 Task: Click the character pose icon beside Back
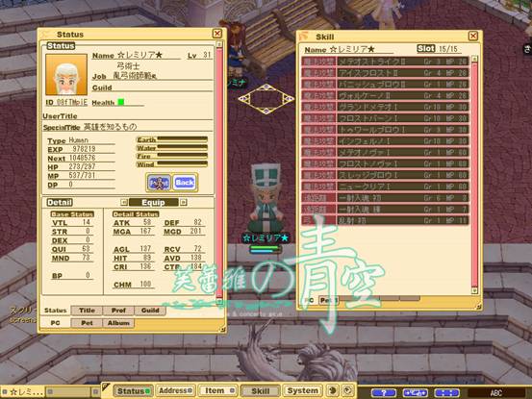[159, 183]
